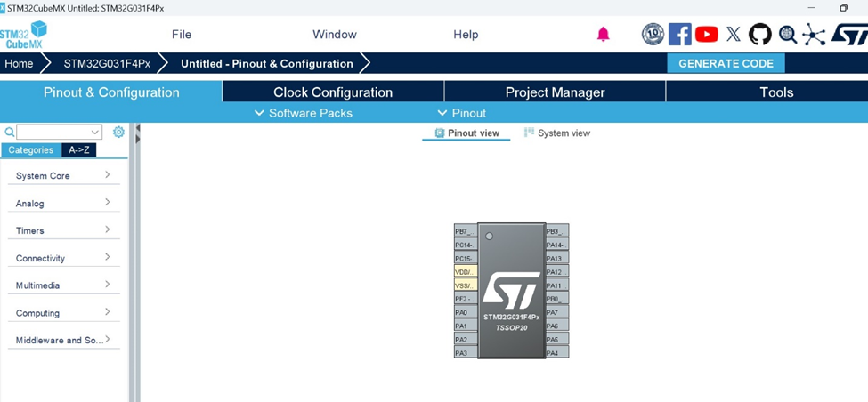Open the Window menu
The image size is (868, 402).
pos(335,35)
